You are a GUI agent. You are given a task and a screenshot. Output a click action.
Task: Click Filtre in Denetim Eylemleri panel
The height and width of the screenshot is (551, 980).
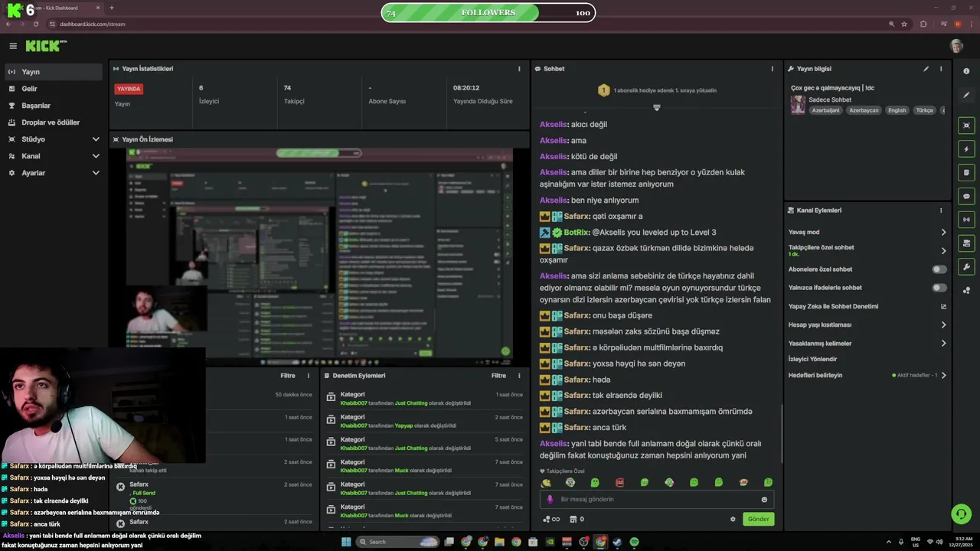pos(498,376)
